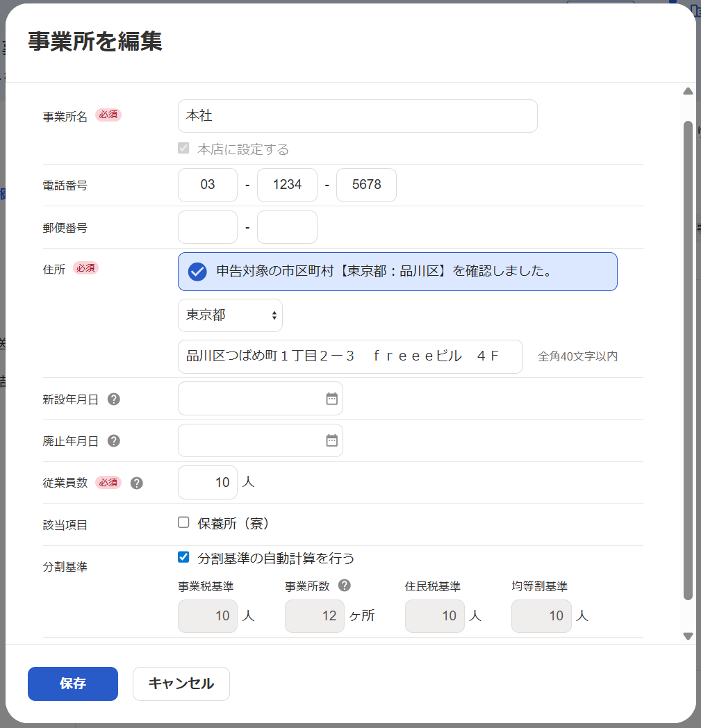Click the 均等割基準 column label

click(539, 586)
